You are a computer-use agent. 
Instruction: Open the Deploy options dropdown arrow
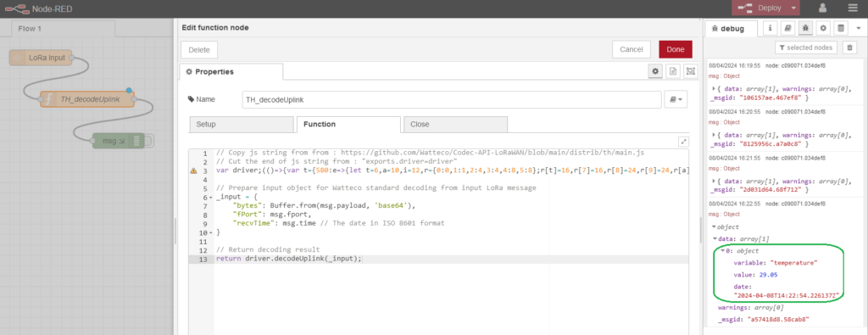point(794,8)
